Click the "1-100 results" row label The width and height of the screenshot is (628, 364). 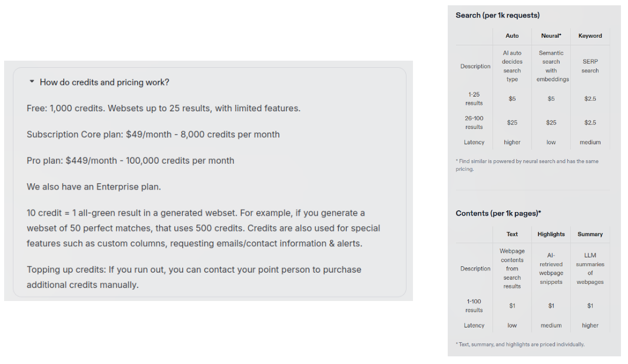point(474,306)
